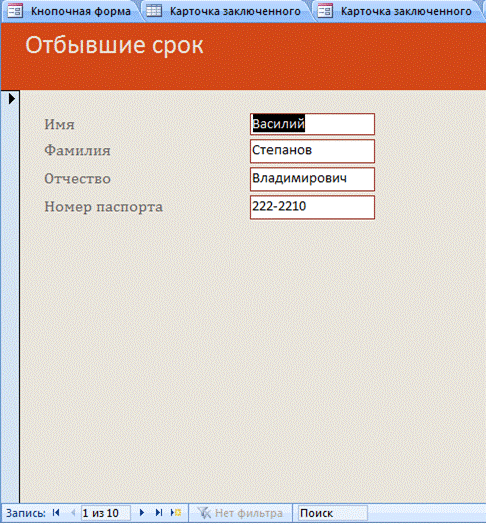Click the Запись: label in navigation bar

coord(26,513)
